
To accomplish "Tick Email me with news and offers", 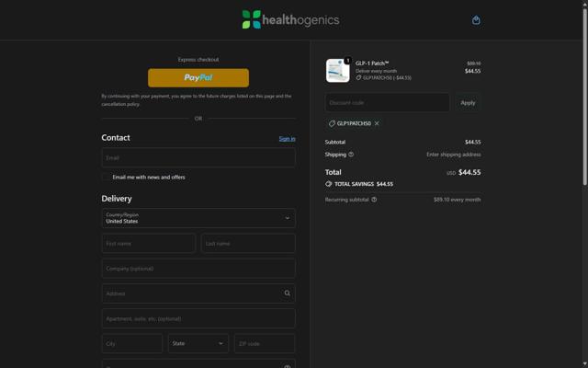I will point(106,177).
